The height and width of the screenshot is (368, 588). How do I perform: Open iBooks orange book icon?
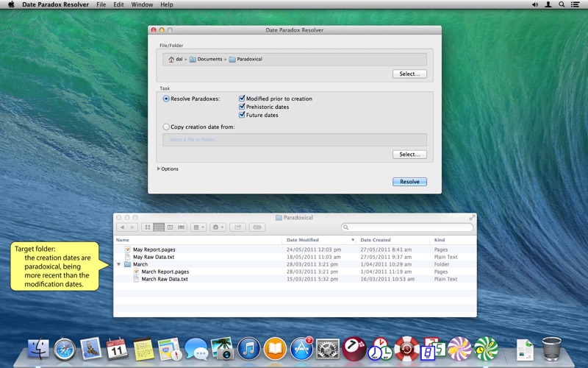(x=275, y=349)
